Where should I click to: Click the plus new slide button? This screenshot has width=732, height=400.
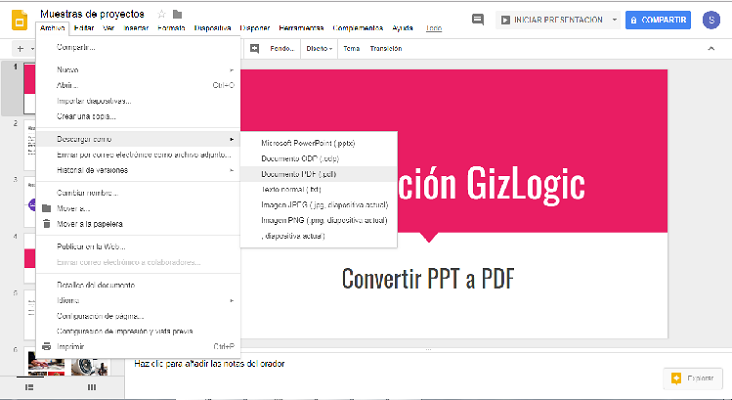point(20,49)
